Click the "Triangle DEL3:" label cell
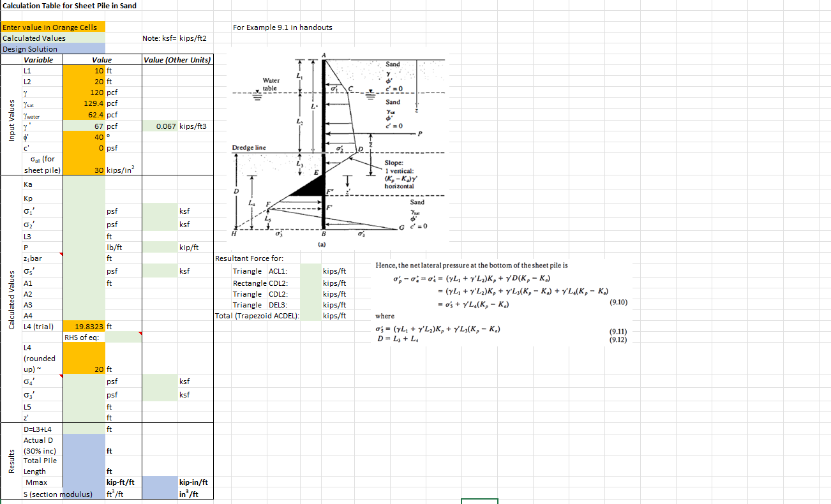The width and height of the screenshot is (831, 504). (260, 304)
